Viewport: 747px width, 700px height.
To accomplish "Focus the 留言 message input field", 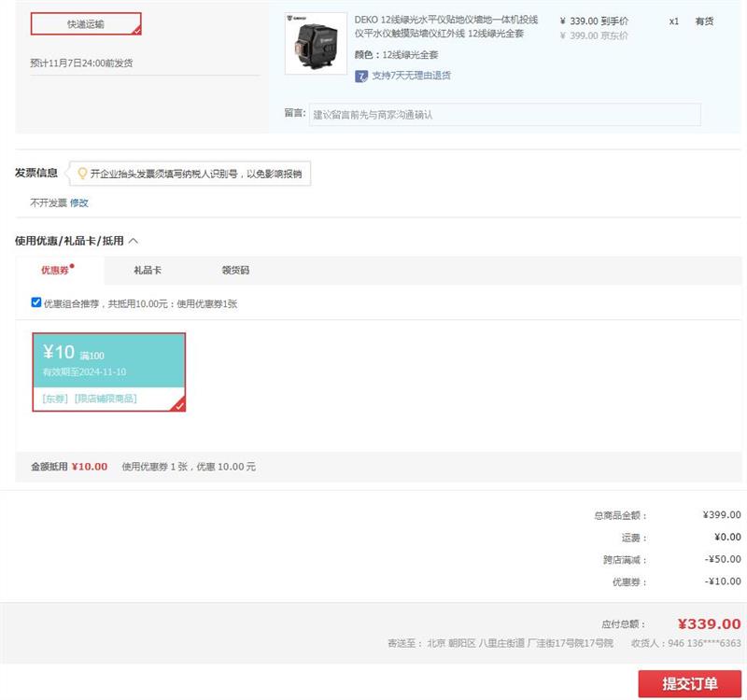I will click(x=504, y=115).
